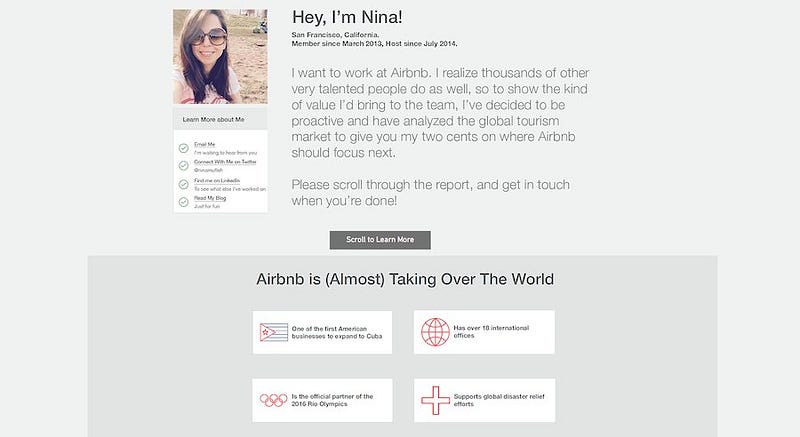Click the checkmark beside the LinkedIn link
Image resolution: width=800 pixels, height=437 pixels.
tap(184, 184)
